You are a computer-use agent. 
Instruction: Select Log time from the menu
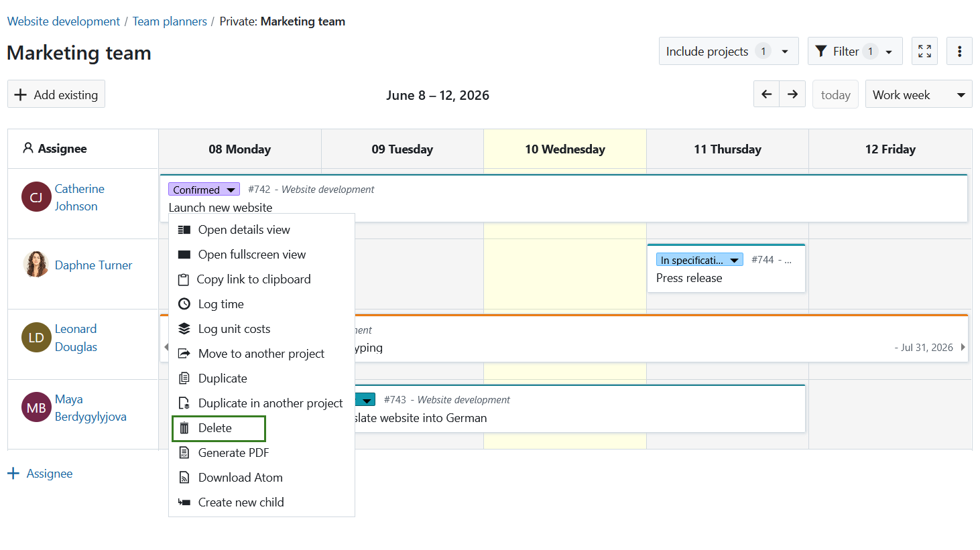[261, 304]
